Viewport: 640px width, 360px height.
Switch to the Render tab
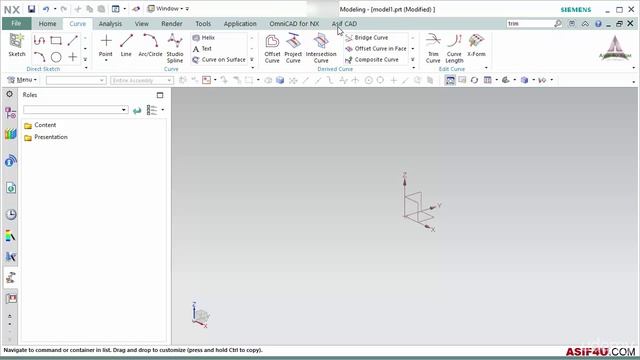click(172, 24)
